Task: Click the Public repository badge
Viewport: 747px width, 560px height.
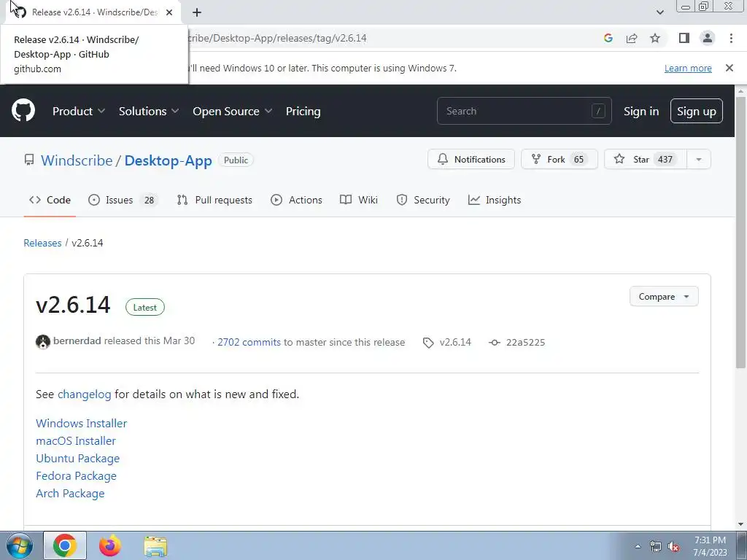Action: (236, 160)
